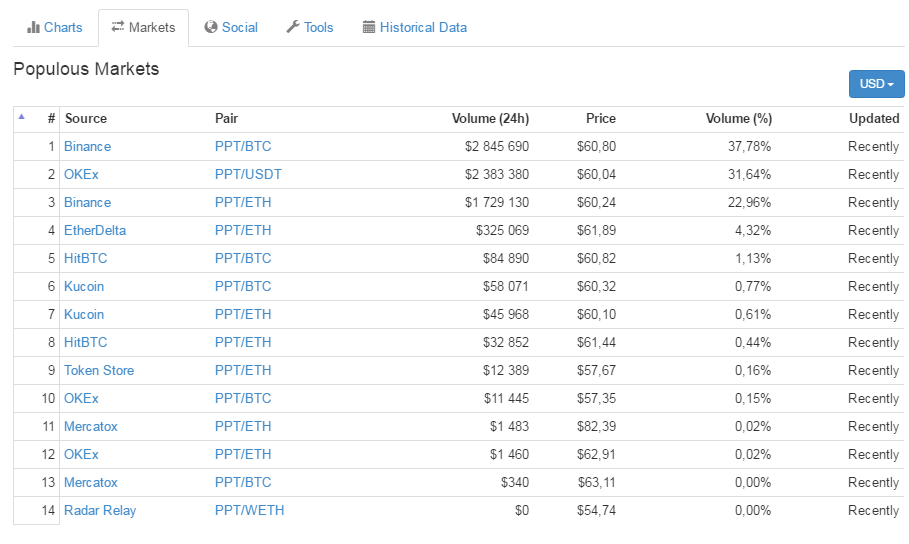909x544 pixels.
Task: Click the calendar icon beside Historical Data
Action: (369, 27)
